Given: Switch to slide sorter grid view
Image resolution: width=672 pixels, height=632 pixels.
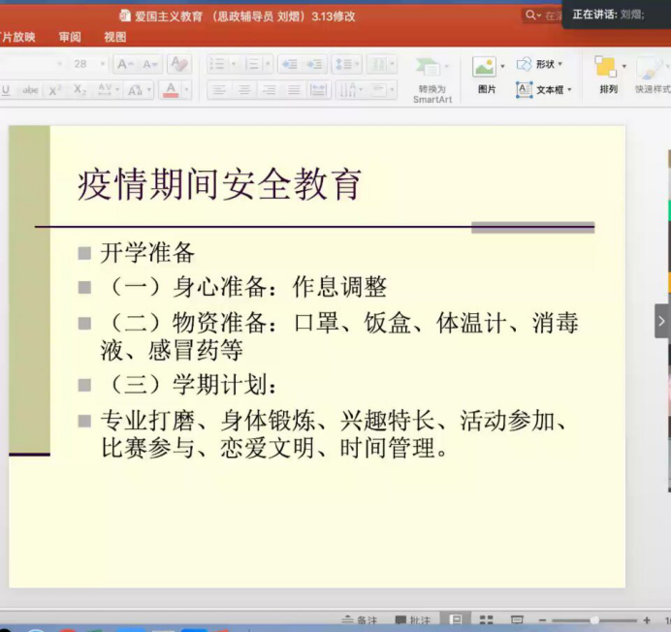Looking at the screenshot, I should point(486,620).
